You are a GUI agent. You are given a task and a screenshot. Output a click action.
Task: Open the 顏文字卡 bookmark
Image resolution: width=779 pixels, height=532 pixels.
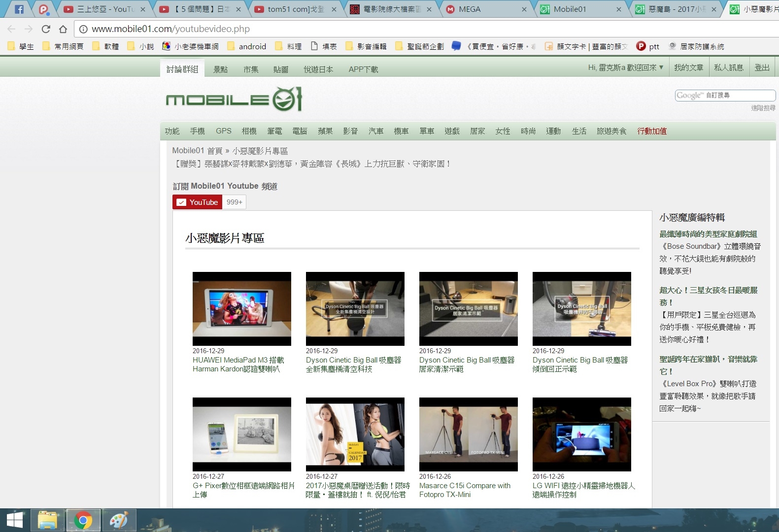(586, 46)
